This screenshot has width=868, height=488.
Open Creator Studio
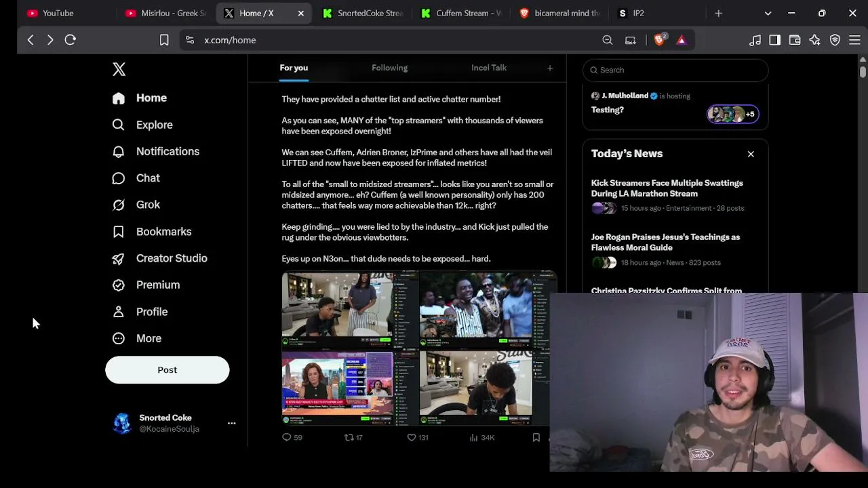(160, 258)
